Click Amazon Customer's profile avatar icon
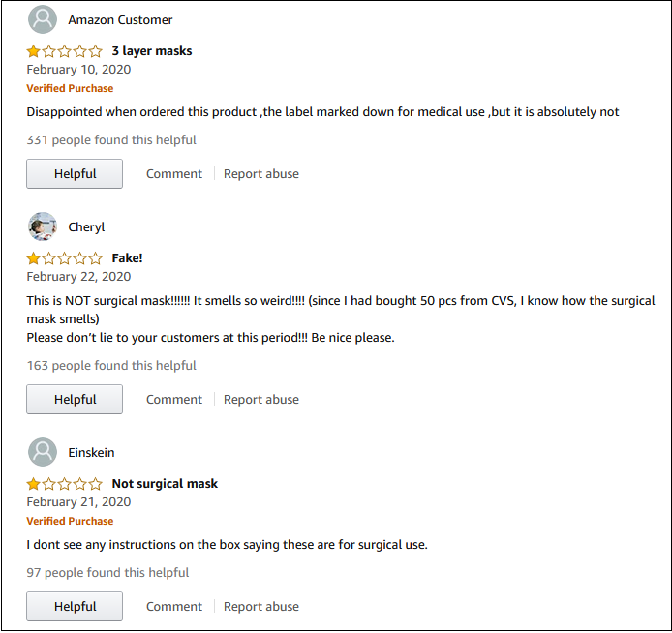This screenshot has width=672, height=633. point(43,19)
